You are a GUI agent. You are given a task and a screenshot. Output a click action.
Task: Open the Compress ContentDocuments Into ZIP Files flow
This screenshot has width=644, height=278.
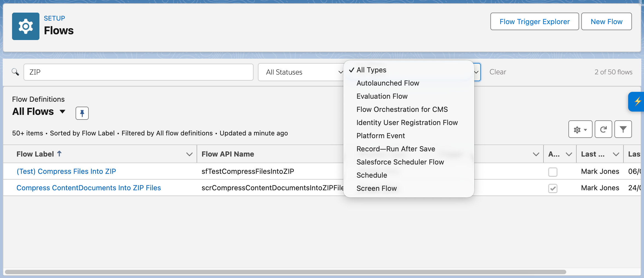click(x=89, y=188)
